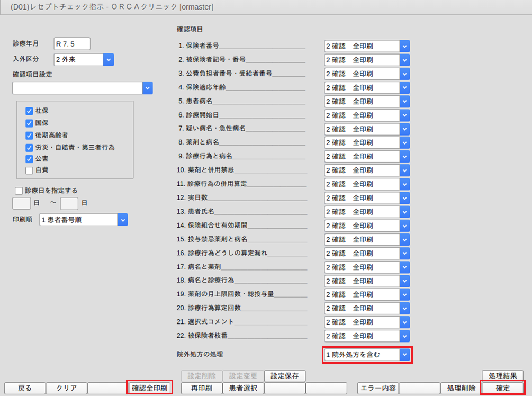Open the 印刷順 dropdown list
Image resolution: width=532 pixels, height=396 pixels.
122,220
